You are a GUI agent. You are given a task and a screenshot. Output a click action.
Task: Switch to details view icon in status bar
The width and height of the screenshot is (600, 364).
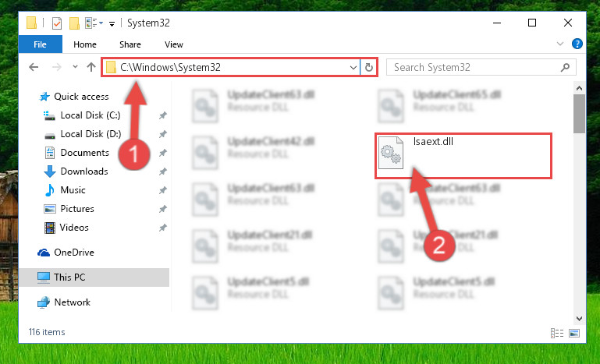click(557, 333)
